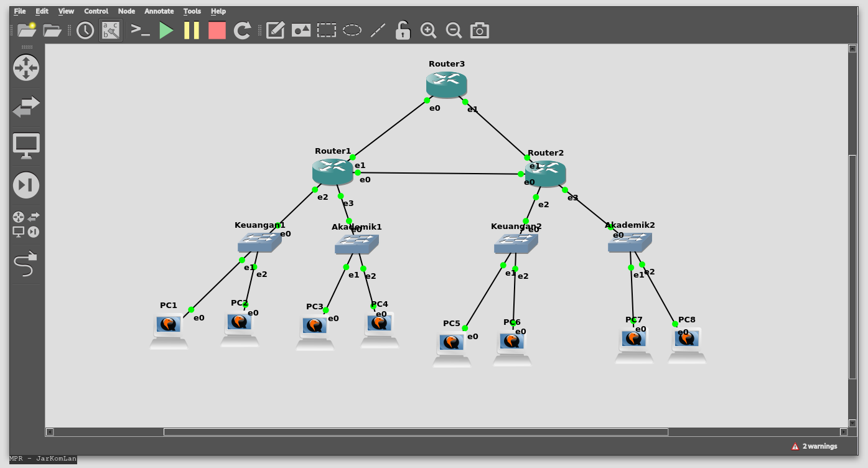Take a screenshot using the camera icon
The image size is (868, 468).
point(479,30)
